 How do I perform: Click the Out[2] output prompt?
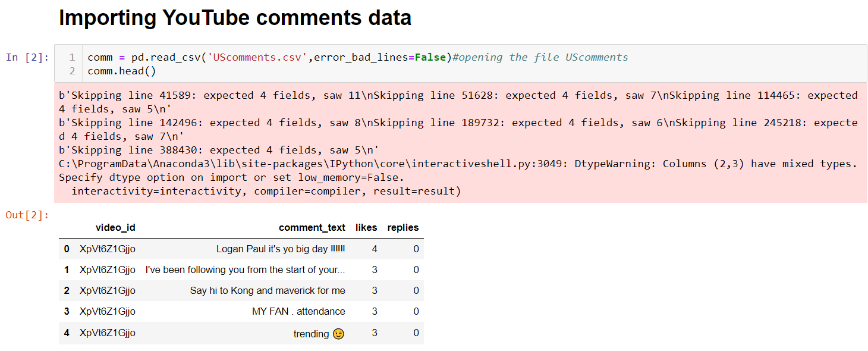27,215
